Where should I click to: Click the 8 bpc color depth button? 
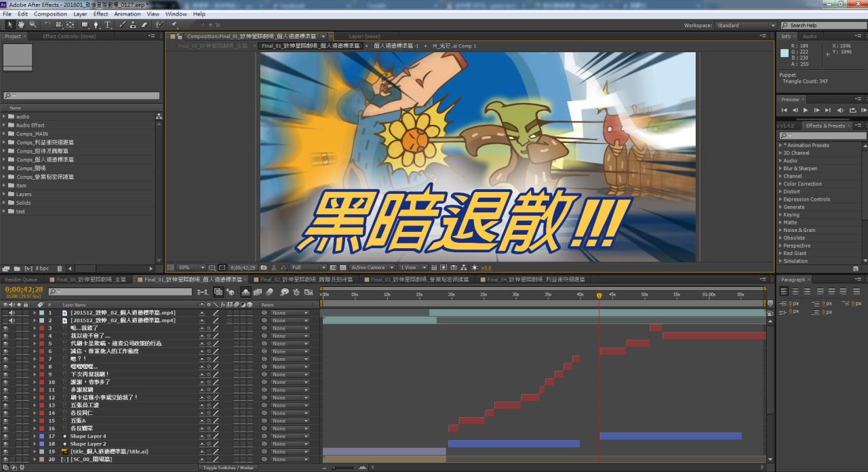pyautogui.click(x=42, y=269)
